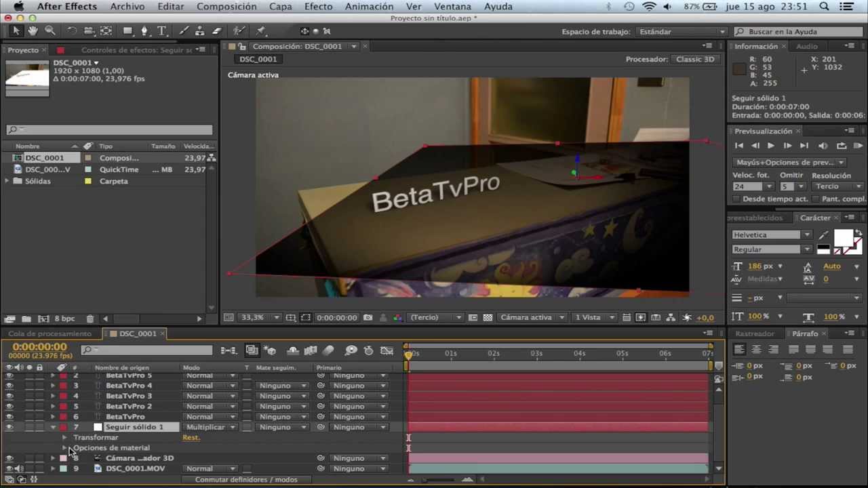The width and height of the screenshot is (868, 488).
Task: Toggle visibility eye of BetaTvPro 4 layer
Action: click(9, 386)
